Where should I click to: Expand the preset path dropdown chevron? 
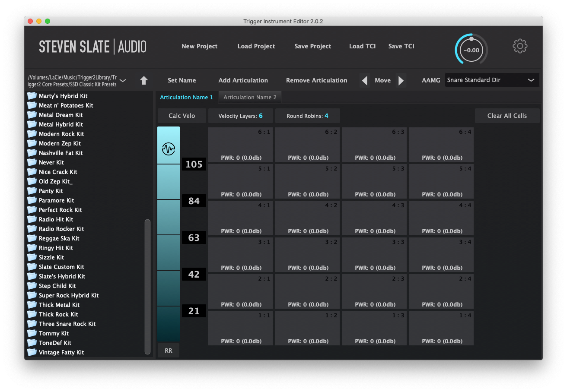pos(123,80)
